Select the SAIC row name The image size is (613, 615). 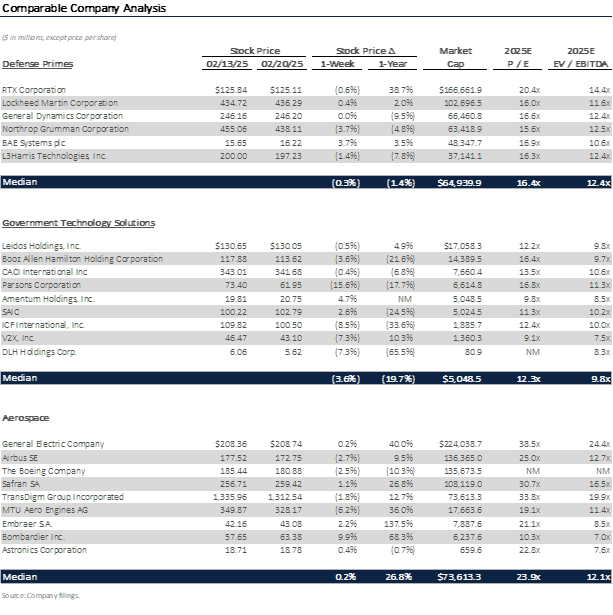11,312
